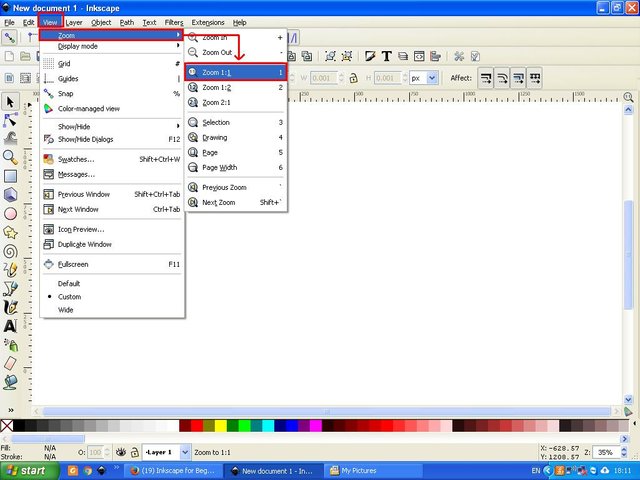Click the Windows start button

click(x=29, y=471)
